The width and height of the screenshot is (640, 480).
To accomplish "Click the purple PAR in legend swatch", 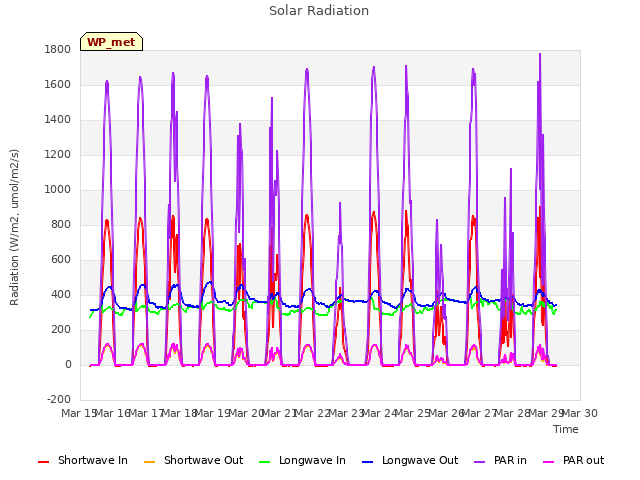I will pos(480,462).
